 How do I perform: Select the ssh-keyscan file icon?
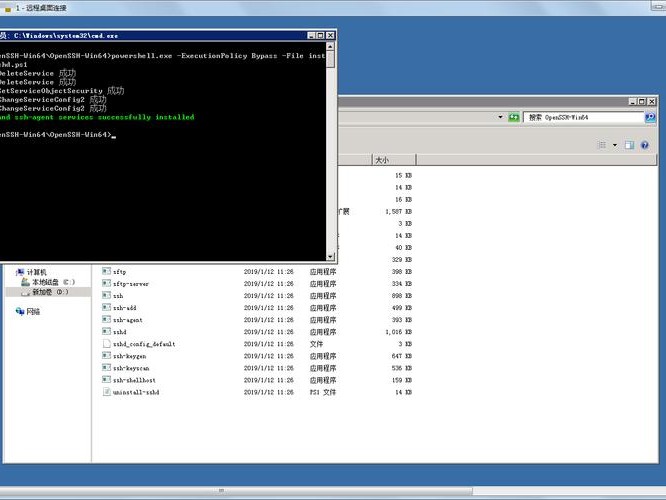coord(106,367)
